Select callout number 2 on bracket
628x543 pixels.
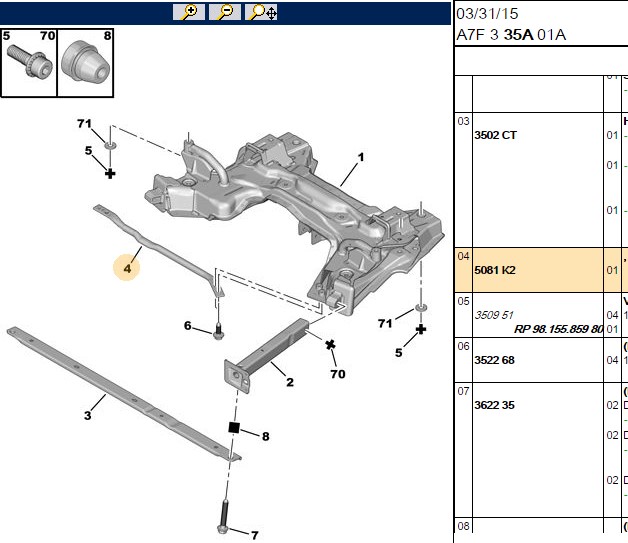pos(290,382)
